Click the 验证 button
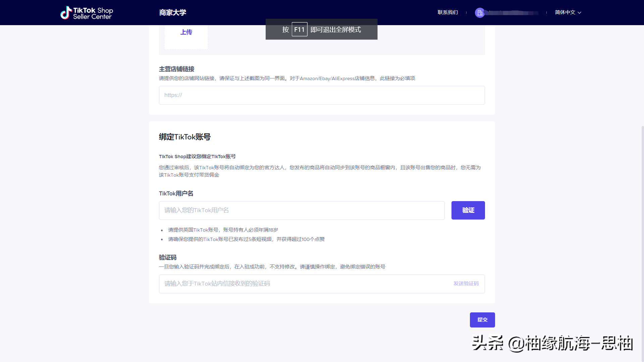The image size is (644, 362). pyautogui.click(x=468, y=210)
